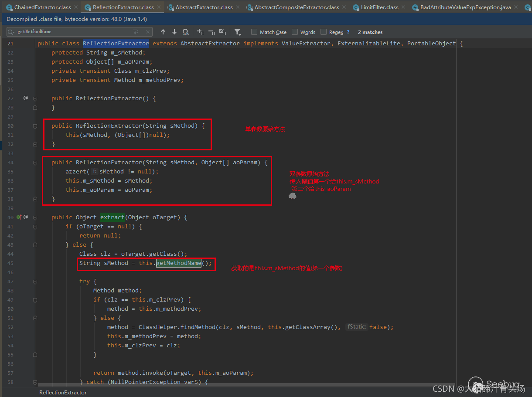This screenshot has height=397, width=532.
Task: Go to next search occurrence (down arrow)
Action: 174,32
